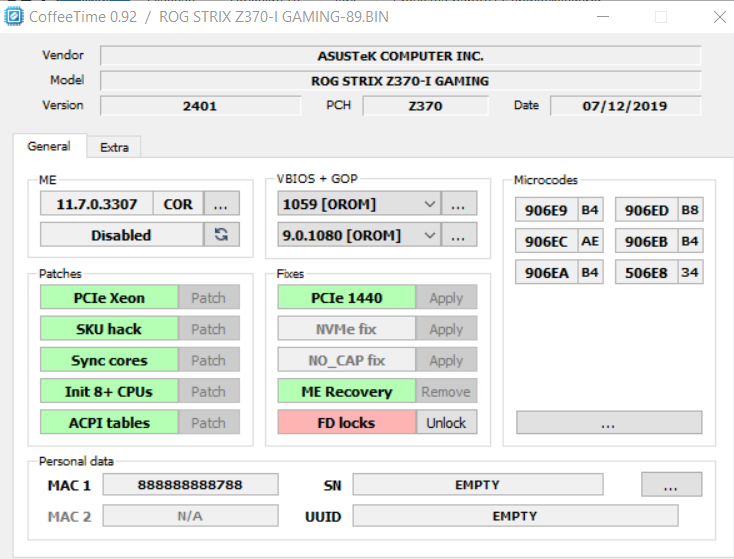Click the ME version 11.7.0.3307 box
The height and width of the screenshot is (559, 734).
point(96,204)
